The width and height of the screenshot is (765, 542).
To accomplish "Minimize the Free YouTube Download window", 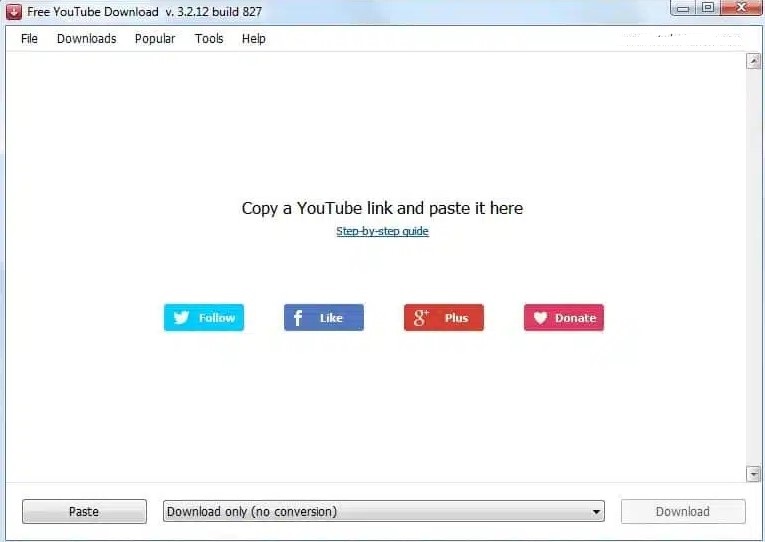I will click(x=683, y=8).
